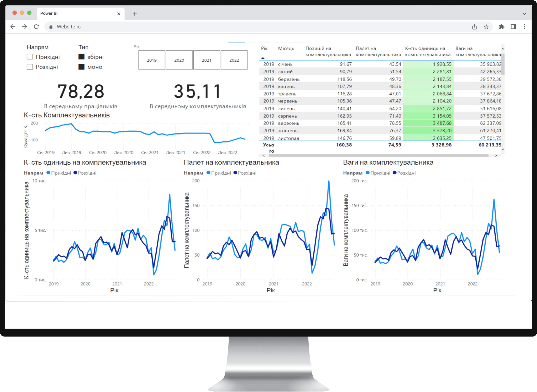The width and height of the screenshot is (537, 392).
Task: Click the вересень month cell
Action: tap(288, 123)
